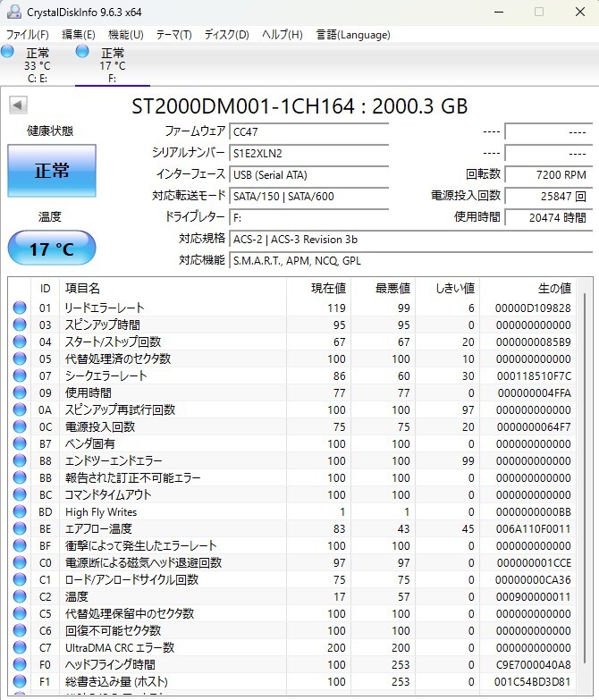Open the 言語(Language) menu
The width and height of the screenshot is (599, 700).
pyautogui.click(x=353, y=34)
